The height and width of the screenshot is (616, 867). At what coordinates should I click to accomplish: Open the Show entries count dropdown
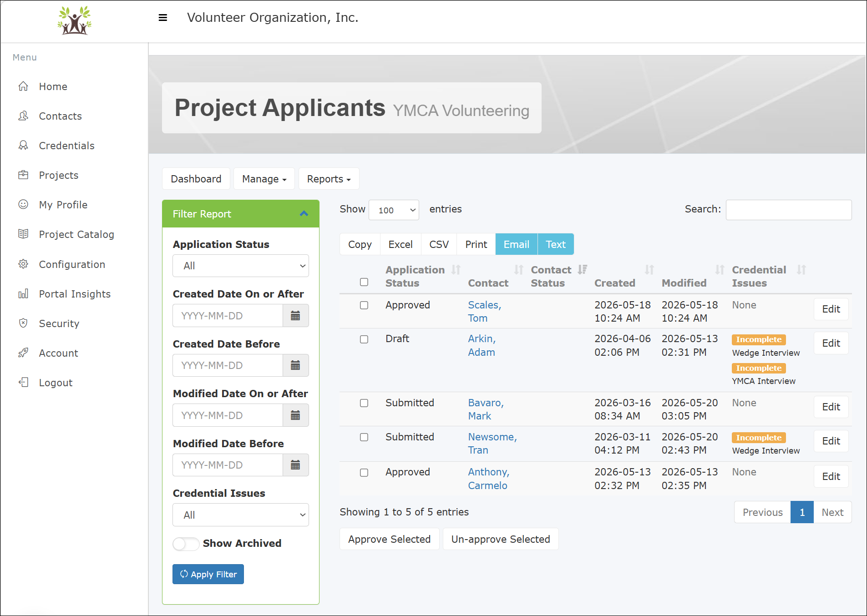click(394, 210)
